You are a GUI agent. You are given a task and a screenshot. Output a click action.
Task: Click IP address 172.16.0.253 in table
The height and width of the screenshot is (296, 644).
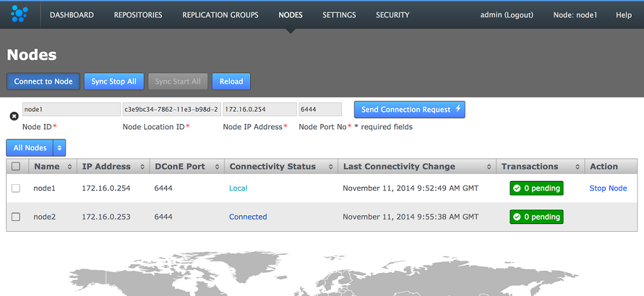(x=106, y=217)
